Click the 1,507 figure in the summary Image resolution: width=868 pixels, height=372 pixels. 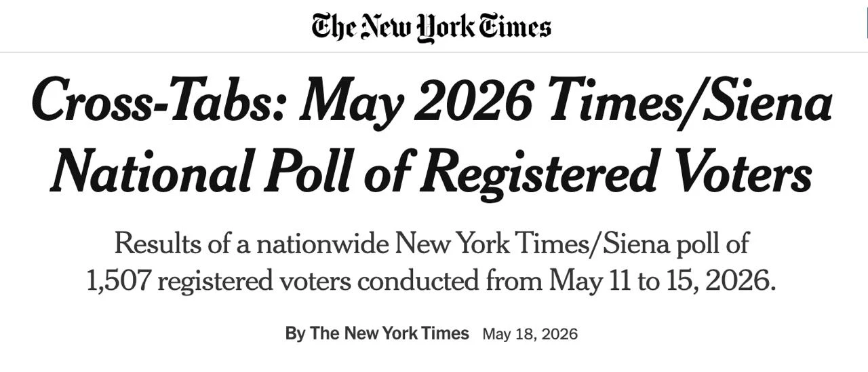point(118,281)
